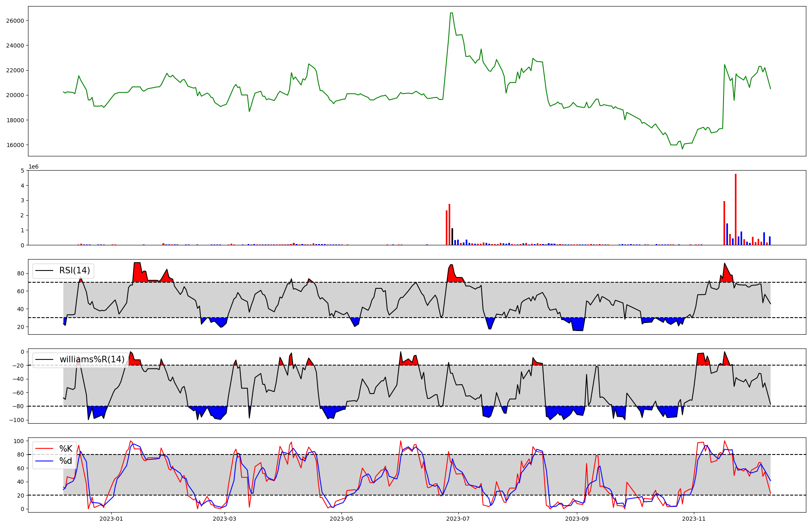This screenshot has height=528, width=812.
Task: Click the 2023-05 x-axis date label
Action: [x=341, y=519]
